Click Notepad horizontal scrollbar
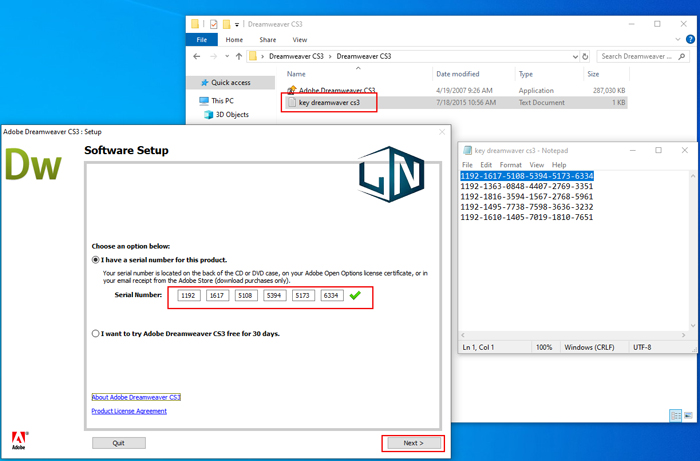The image size is (700, 461). [574, 335]
